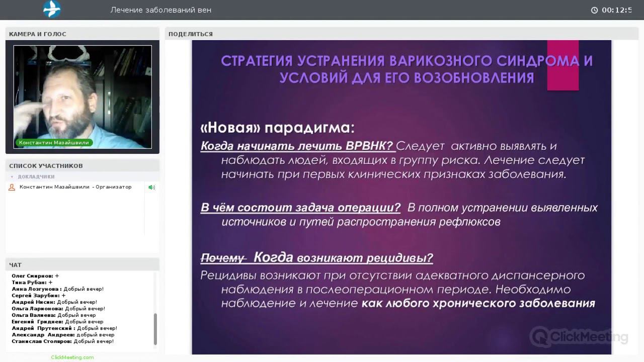Click the «Новая» парадигма heading on slide
Viewport: 644px width, 362px height.
click(278, 128)
